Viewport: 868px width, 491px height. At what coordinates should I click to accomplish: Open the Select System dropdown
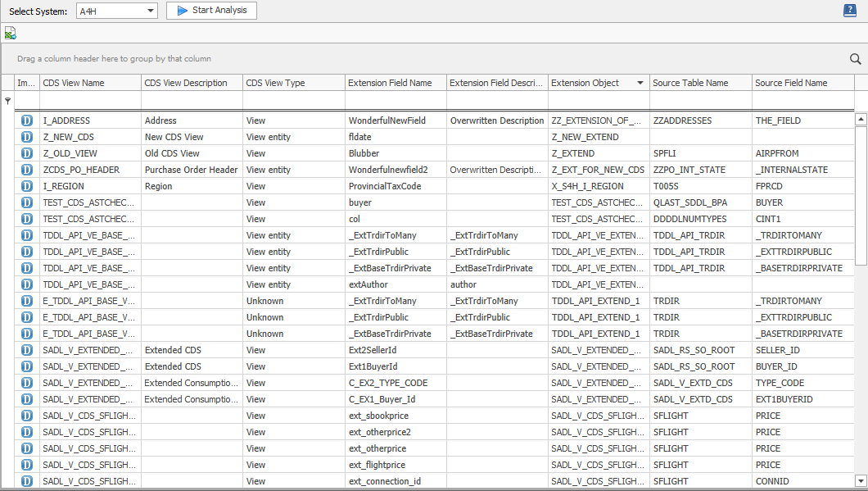[x=116, y=11]
